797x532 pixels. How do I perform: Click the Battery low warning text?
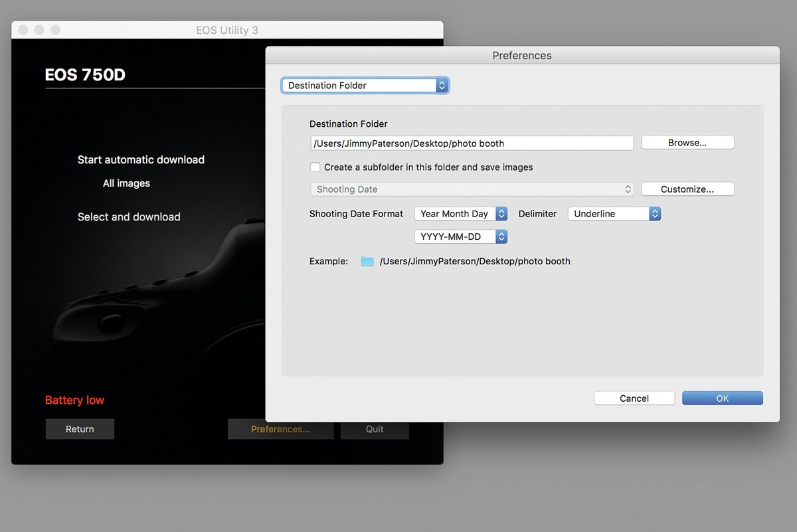(x=74, y=400)
